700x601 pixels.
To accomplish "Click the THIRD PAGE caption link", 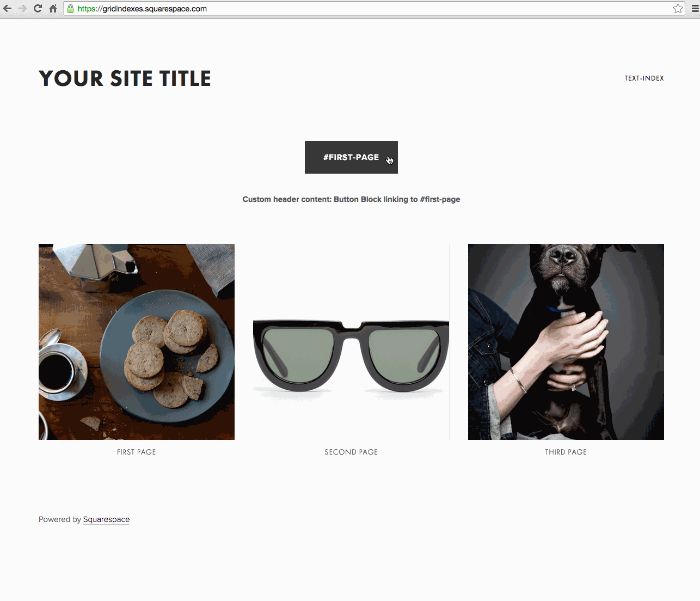I will (x=566, y=452).
